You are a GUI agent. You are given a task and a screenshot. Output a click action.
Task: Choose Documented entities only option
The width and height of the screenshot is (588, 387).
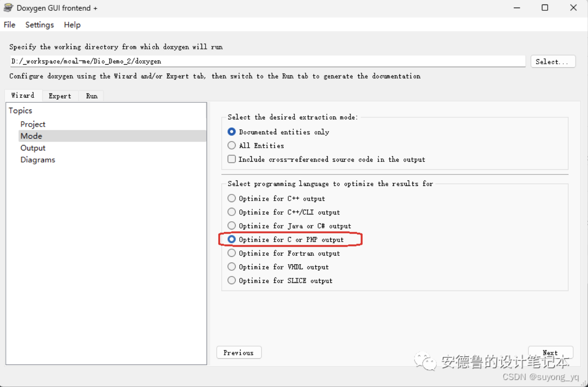click(x=278, y=132)
